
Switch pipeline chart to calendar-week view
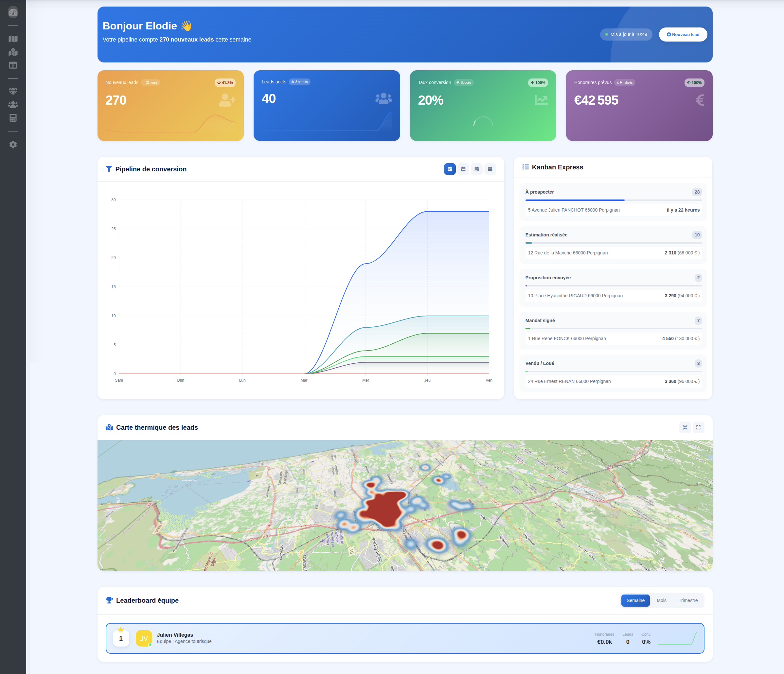[463, 169]
